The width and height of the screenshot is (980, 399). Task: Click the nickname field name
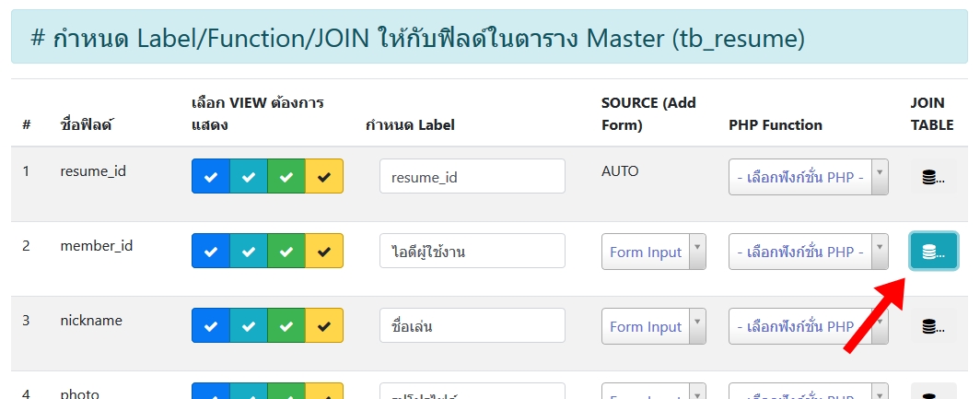point(91,320)
